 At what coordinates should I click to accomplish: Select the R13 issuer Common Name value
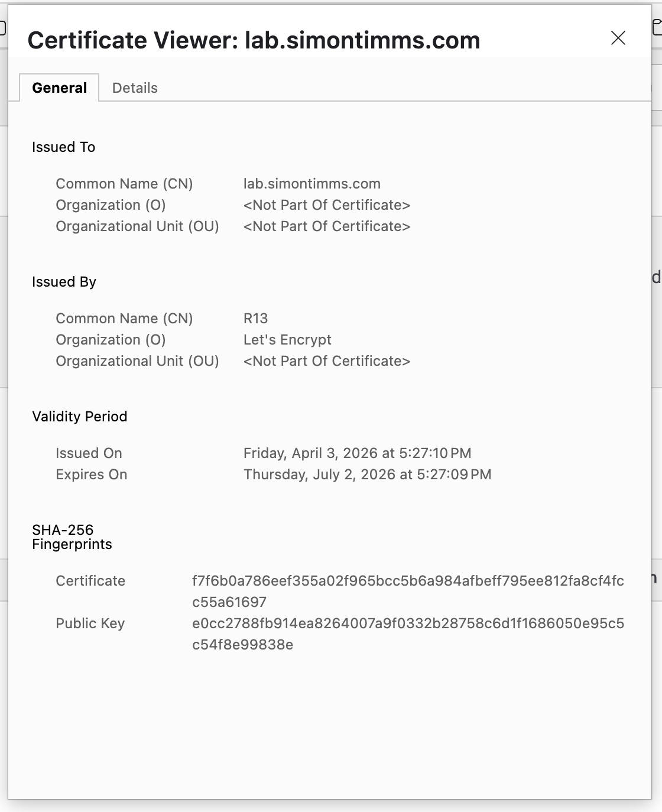click(256, 318)
